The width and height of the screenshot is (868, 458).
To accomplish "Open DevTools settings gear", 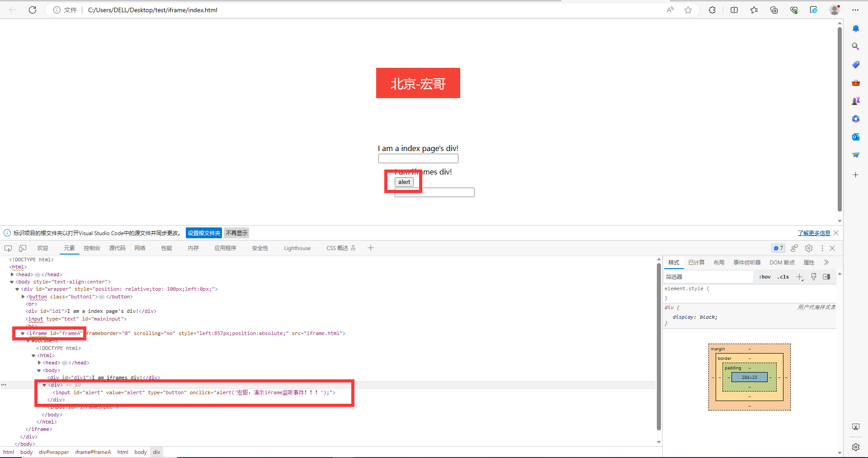I will [x=808, y=248].
